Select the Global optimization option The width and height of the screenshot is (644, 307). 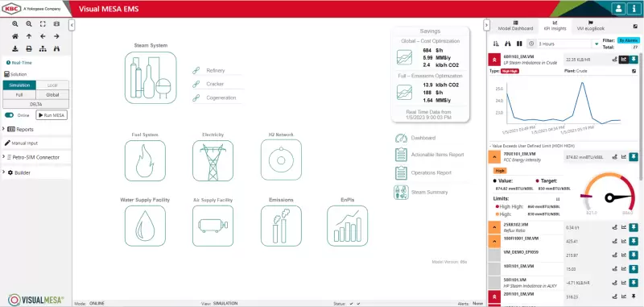(52, 94)
